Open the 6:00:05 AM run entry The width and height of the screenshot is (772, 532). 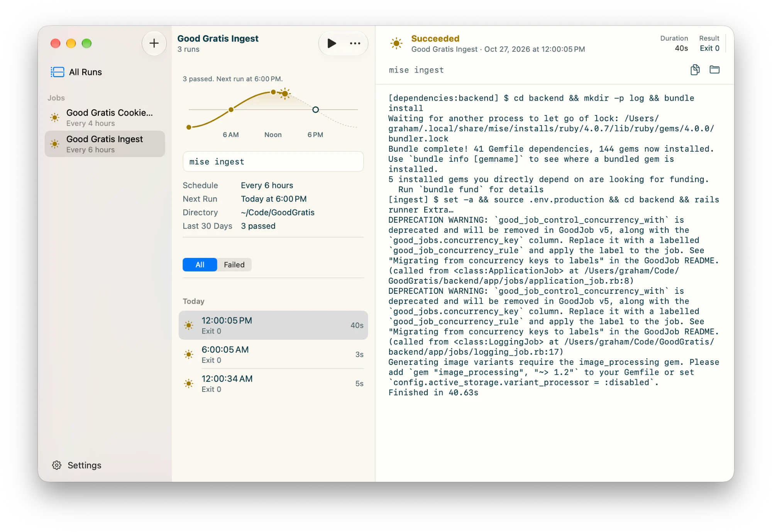tap(273, 354)
